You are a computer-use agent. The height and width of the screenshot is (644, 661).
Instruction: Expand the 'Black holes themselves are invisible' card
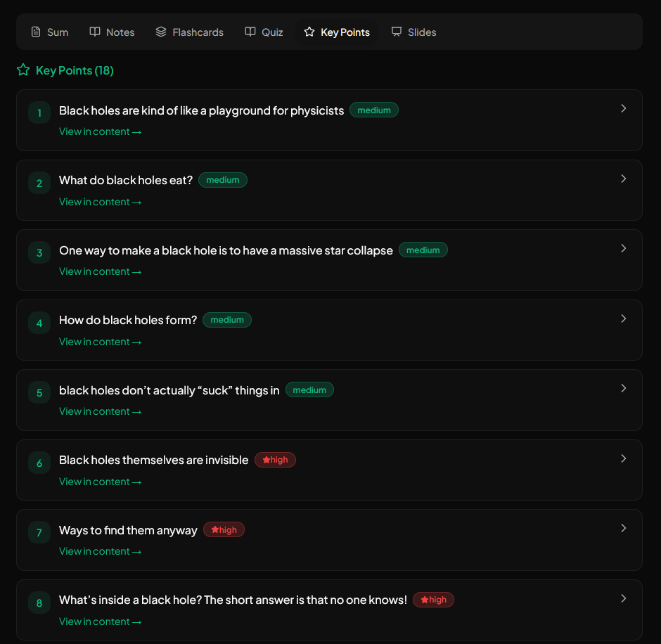(623, 458)
